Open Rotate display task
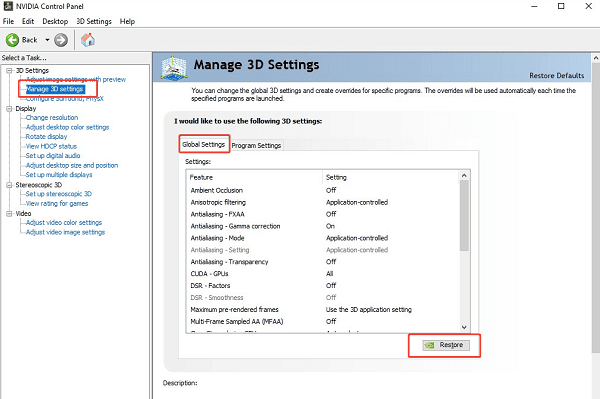 tap(46, 137)
